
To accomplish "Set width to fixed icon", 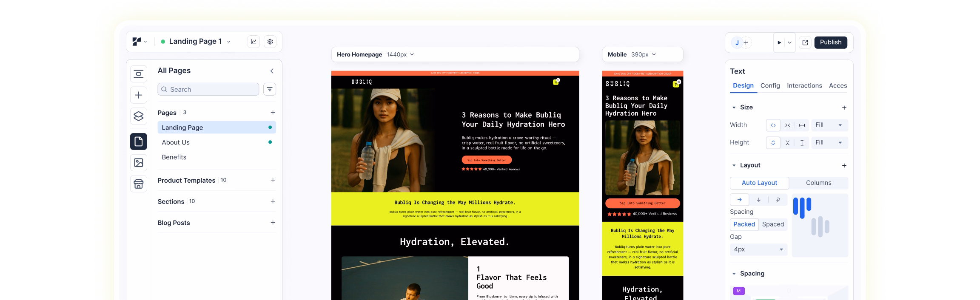I will [x=802, y=125].
